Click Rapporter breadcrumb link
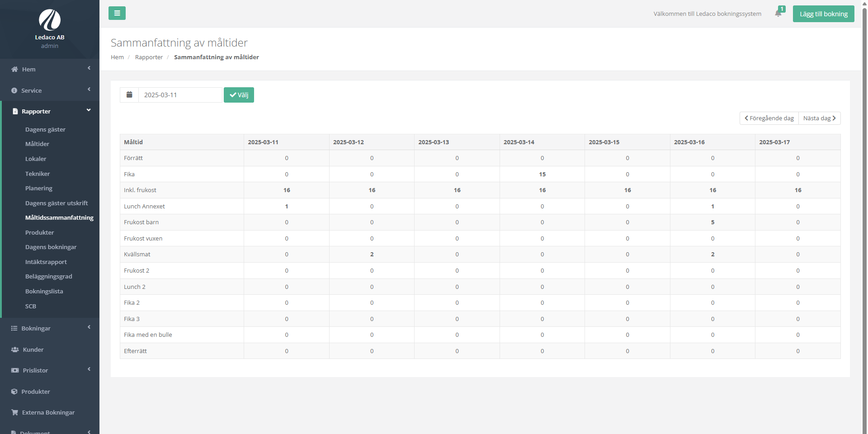Screen dimensions: 868x434 point(149,57)
